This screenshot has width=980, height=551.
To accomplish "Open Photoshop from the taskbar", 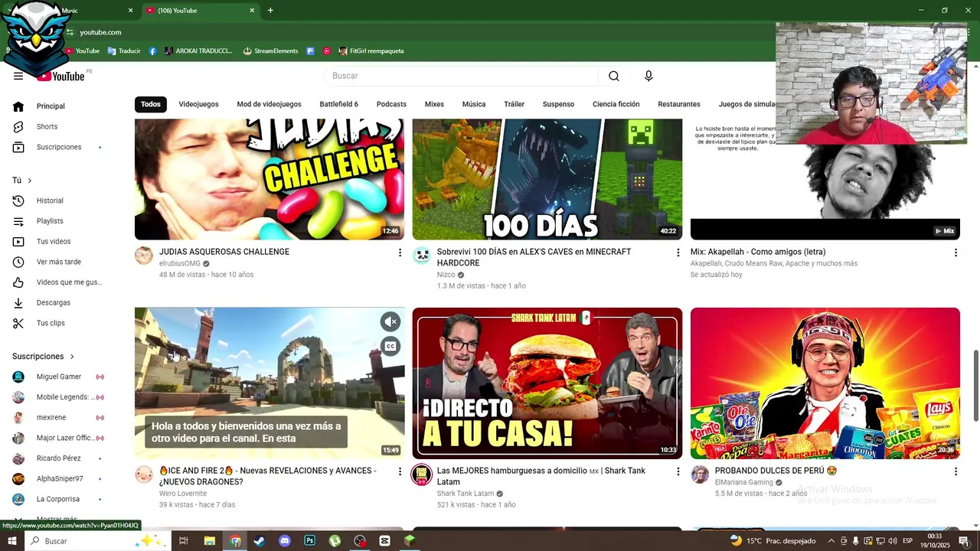I will [x=310, y=541].
